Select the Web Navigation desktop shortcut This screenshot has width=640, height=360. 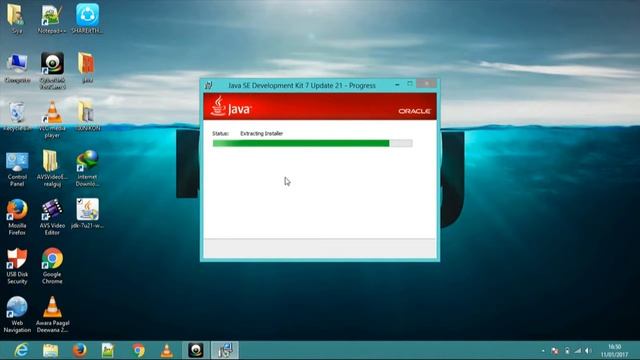[17, 315]
